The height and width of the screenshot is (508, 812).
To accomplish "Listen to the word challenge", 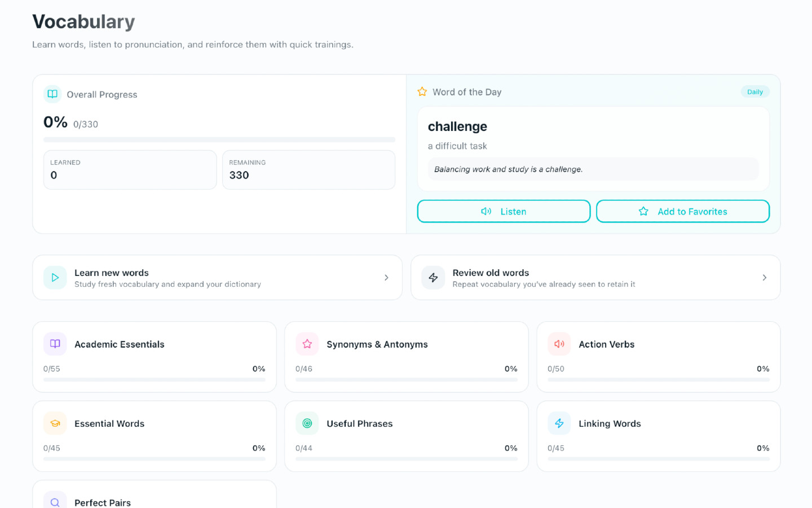I will tap(504, 211).
